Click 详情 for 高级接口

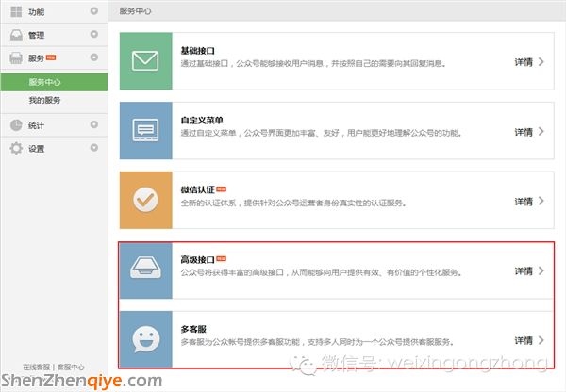click(524, 271)
